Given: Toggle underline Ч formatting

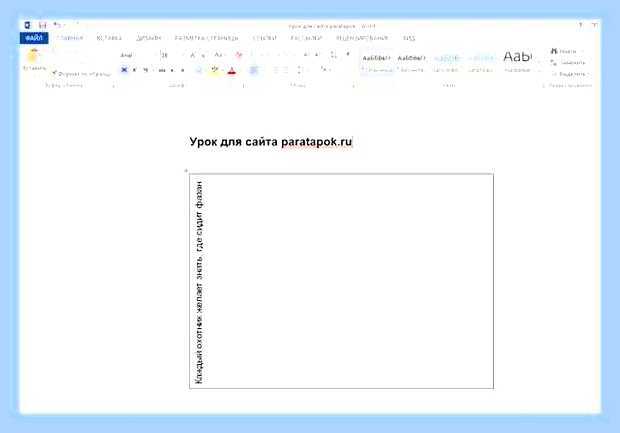Looking at the screenshot, I should click(146, 70).
